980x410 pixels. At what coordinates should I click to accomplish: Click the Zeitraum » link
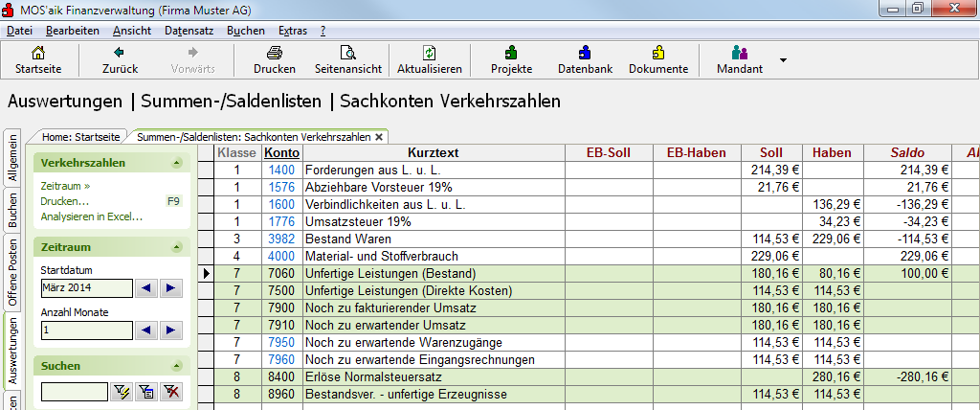point(66,186)
